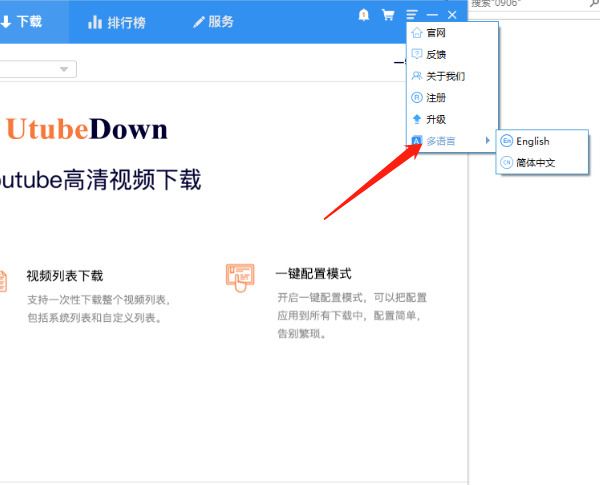Viewport: 600px width, 485px height.
Task: Click the 一键配置模式 heading
Action: [313, 274]
